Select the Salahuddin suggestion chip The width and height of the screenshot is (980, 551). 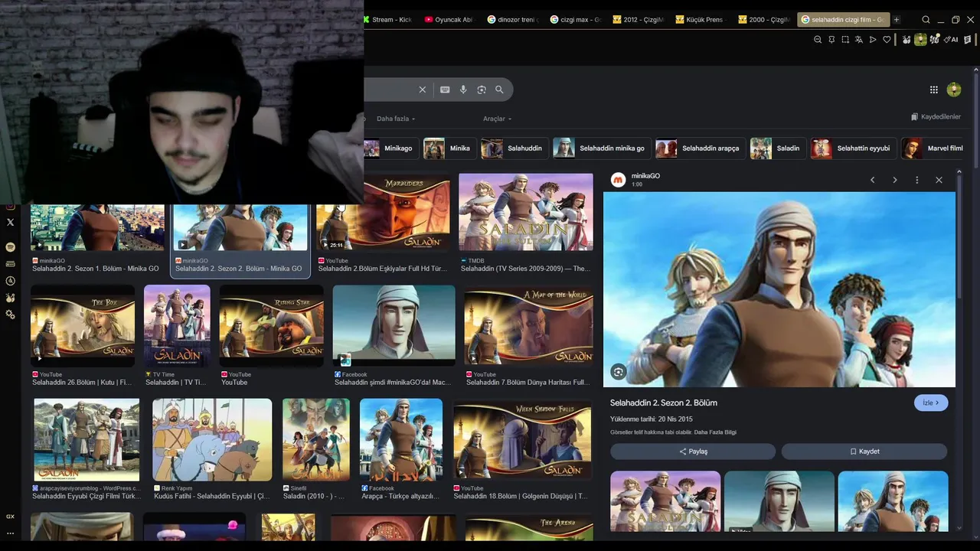[514, 148]
